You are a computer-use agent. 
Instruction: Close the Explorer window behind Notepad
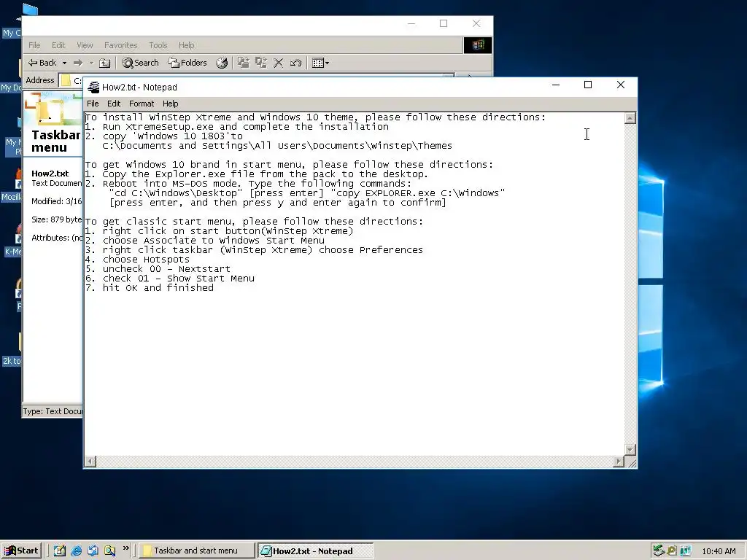point(476,23)
